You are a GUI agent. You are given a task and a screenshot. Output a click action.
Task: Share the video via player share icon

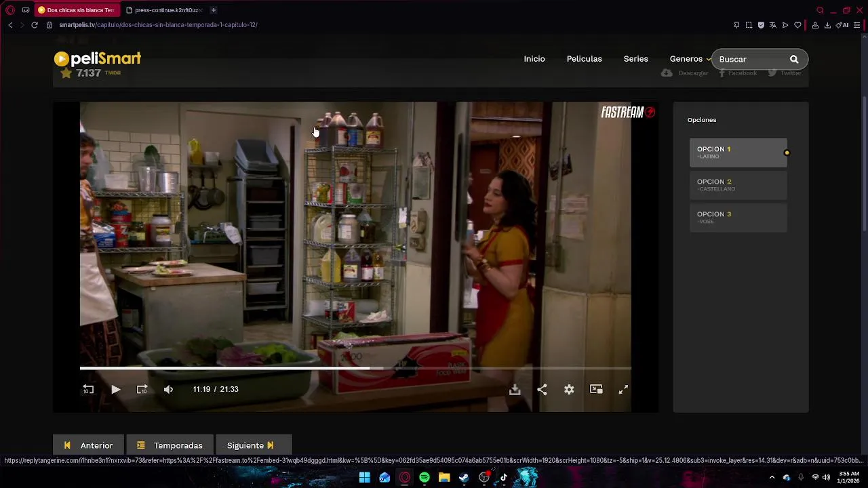(542, 389)
